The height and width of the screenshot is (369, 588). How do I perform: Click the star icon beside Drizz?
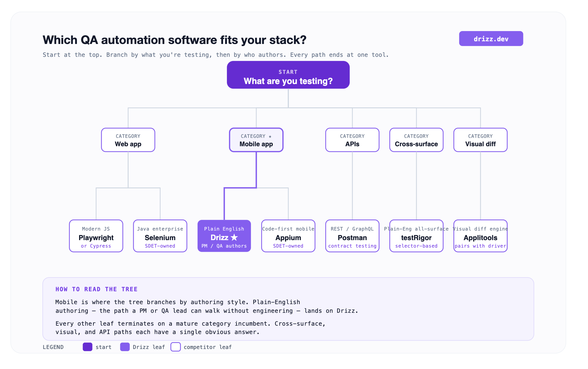tap(234, 237)
